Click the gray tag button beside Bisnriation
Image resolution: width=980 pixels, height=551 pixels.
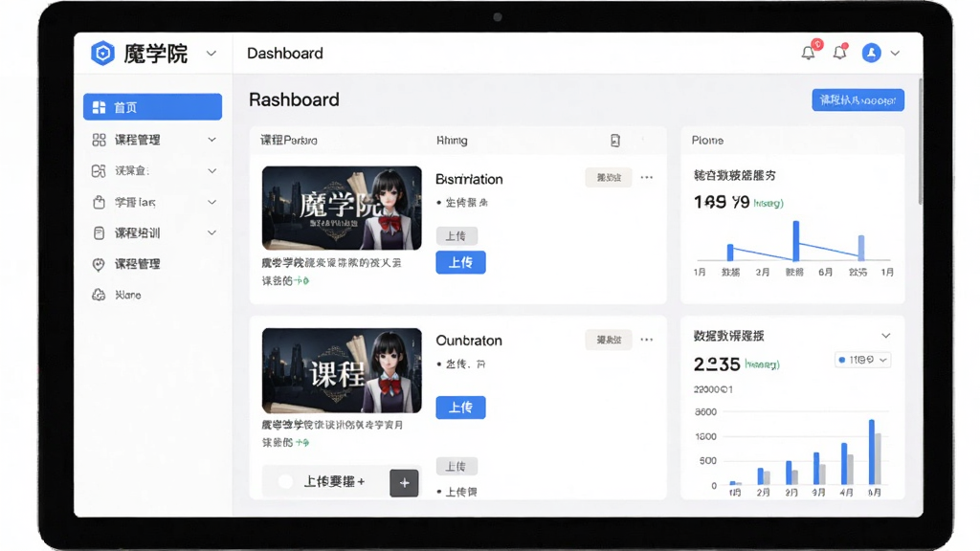609,178
